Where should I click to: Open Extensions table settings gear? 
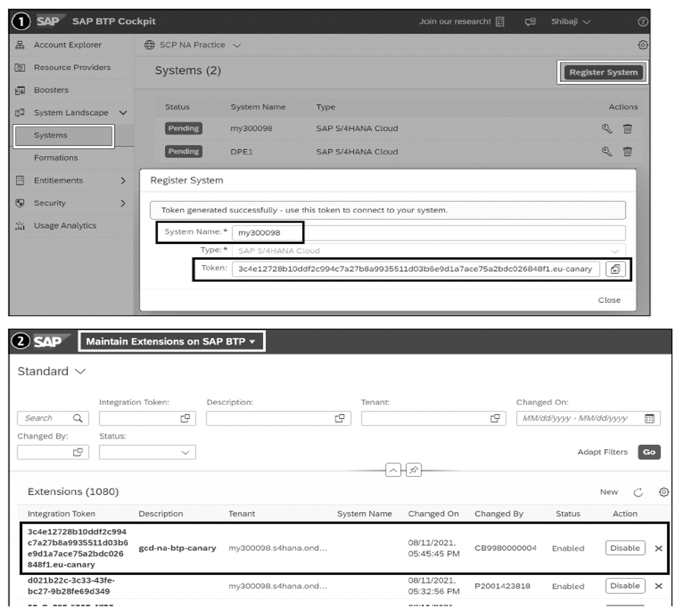click(663, 492)
